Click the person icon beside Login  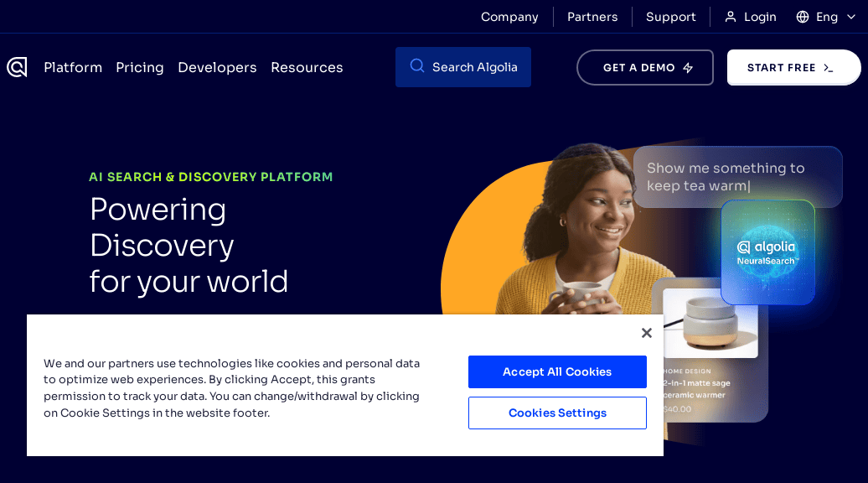[x=729, y=16]
